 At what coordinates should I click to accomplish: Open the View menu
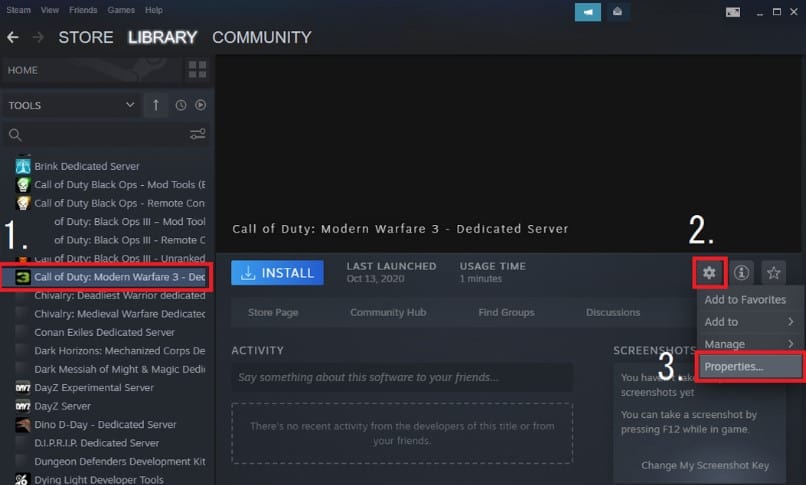click(50, 10)
